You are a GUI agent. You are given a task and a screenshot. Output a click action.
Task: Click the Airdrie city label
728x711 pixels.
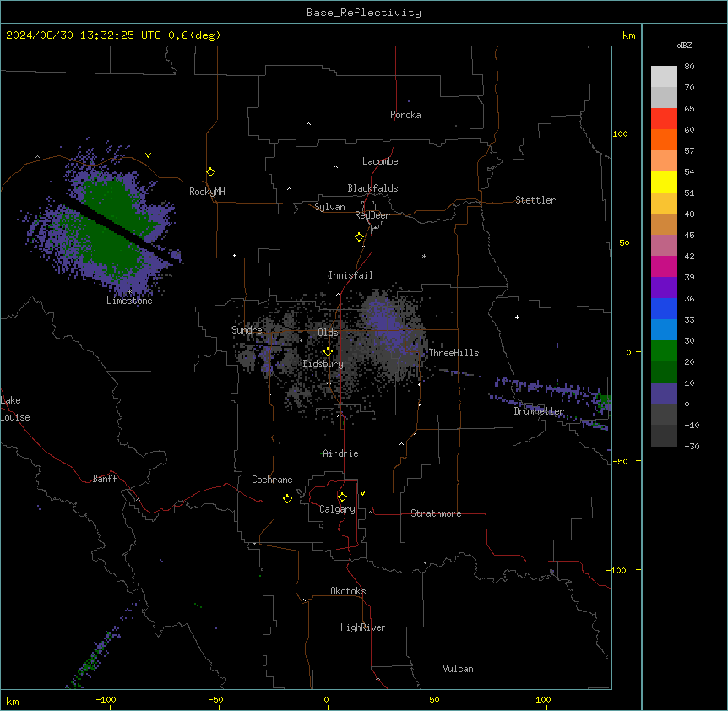[x=340, y=453]
